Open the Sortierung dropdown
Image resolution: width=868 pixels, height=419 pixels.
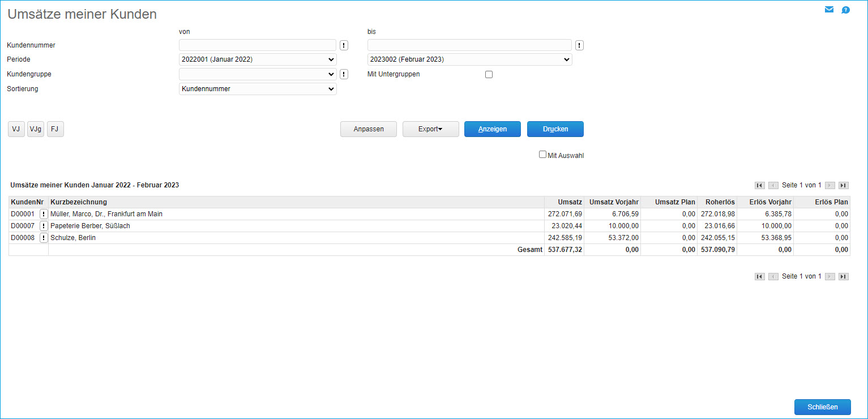coord(258,89)
